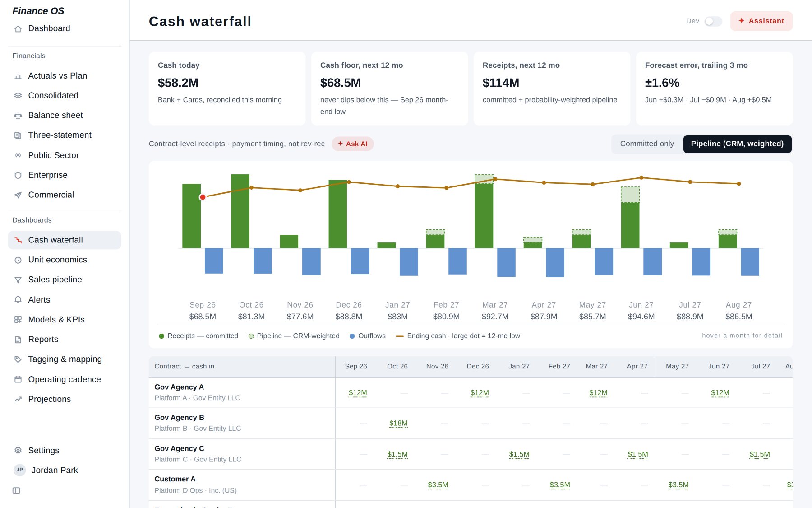The height and width of the screenshot is (508, 812).
Task: Click the Commercial paper-plane icon
Action: pyautogui.click(x=18, y=195)
